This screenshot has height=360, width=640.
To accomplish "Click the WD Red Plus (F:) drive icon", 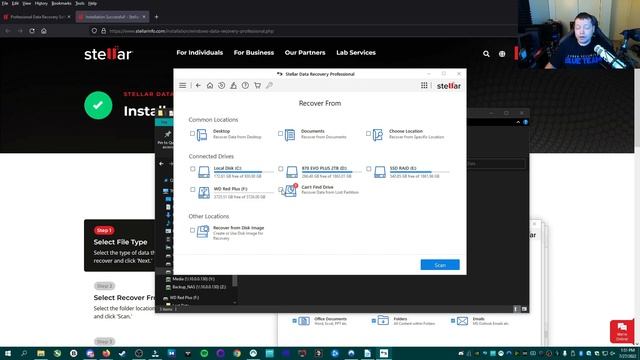I will pos(204,192).
